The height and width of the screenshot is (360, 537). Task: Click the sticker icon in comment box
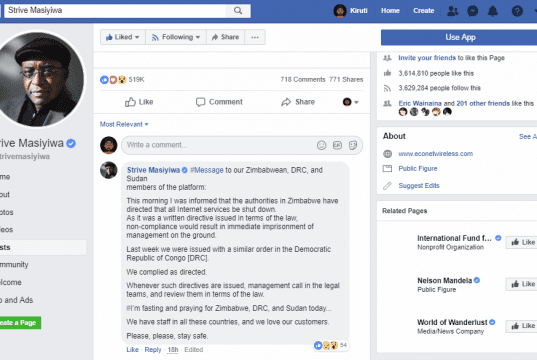tap(353, 145)
